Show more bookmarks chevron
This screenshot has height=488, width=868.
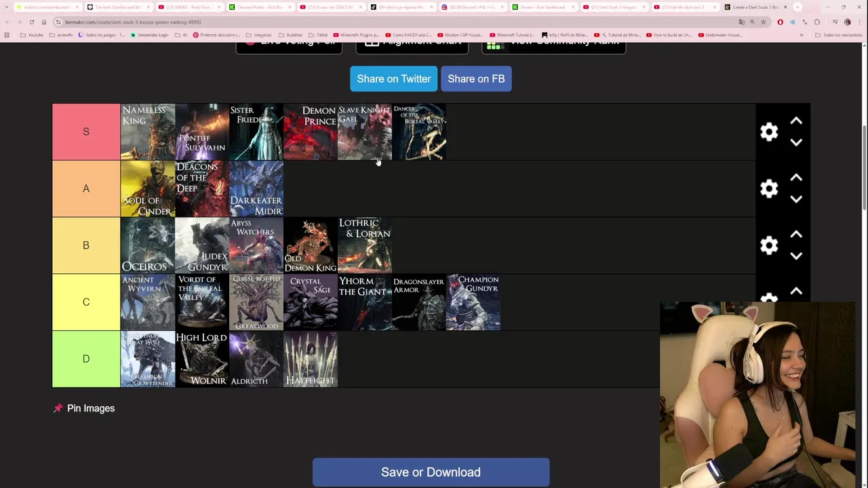[x=802, y=35]
